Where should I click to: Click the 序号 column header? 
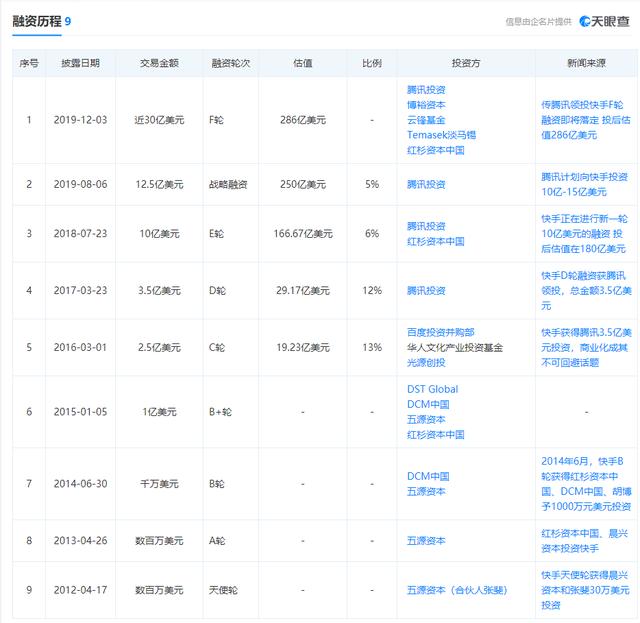pyautogui.click(x=29, y=63)
